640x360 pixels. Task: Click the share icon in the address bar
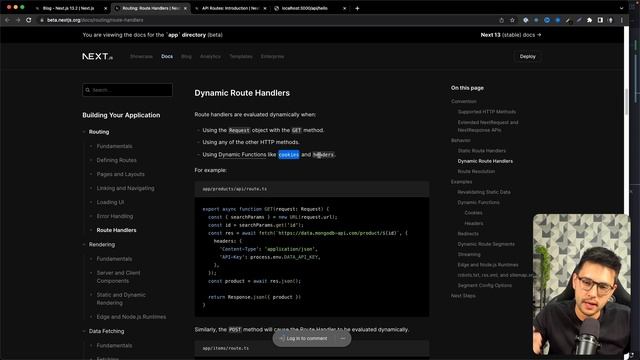pyautogui.click(x=502, y=20)
